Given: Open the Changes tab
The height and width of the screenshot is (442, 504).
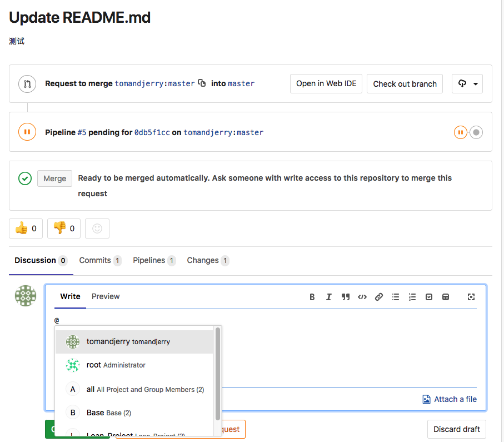Looking at the screenshot, I should pyautogui.click(x=207, y=260).
